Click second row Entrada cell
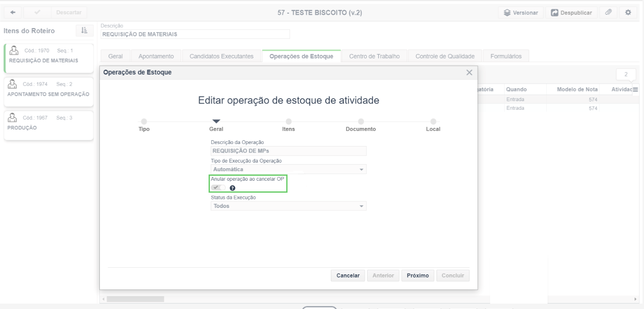 pyautogui.click(x=515, y=108)
